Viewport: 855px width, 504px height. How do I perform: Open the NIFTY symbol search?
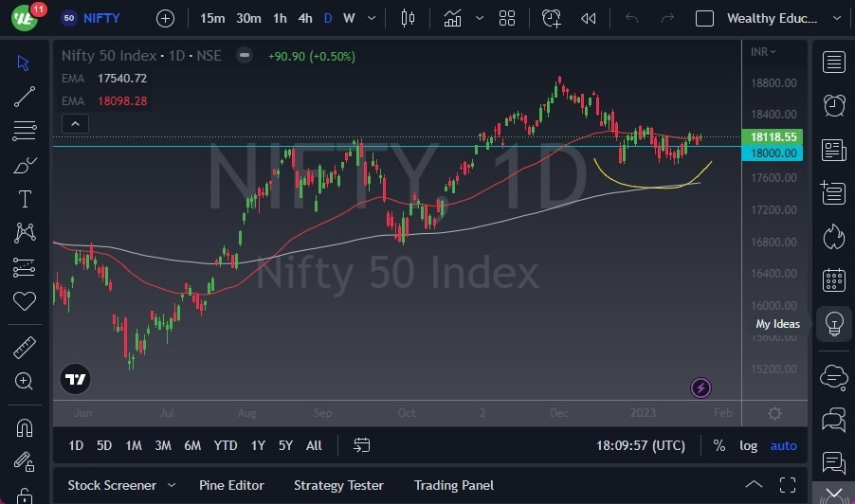(90, 18)
